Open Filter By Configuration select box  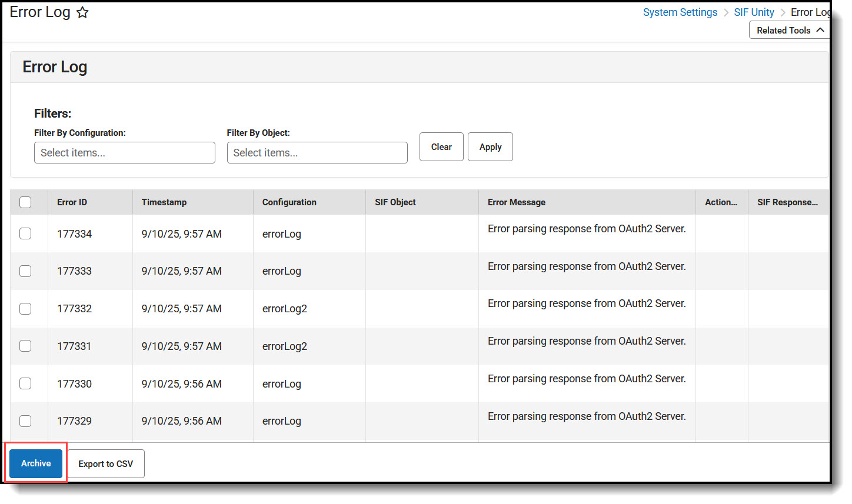[124, 153]
